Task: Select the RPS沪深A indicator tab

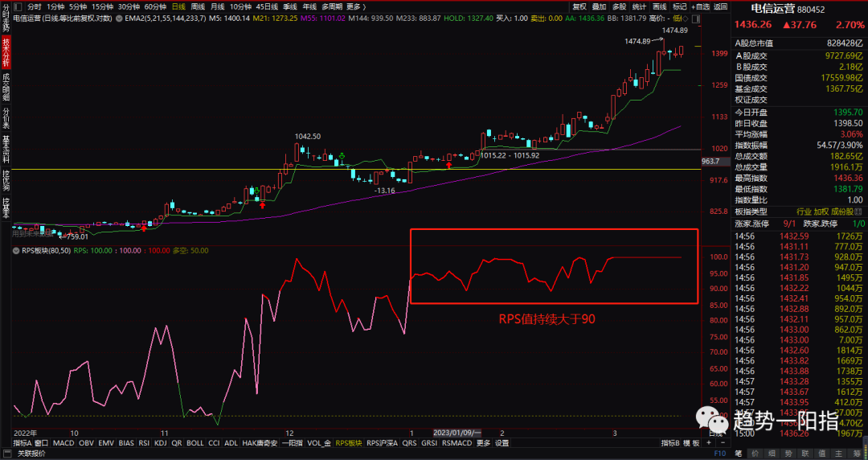Action: pos(382,443)
